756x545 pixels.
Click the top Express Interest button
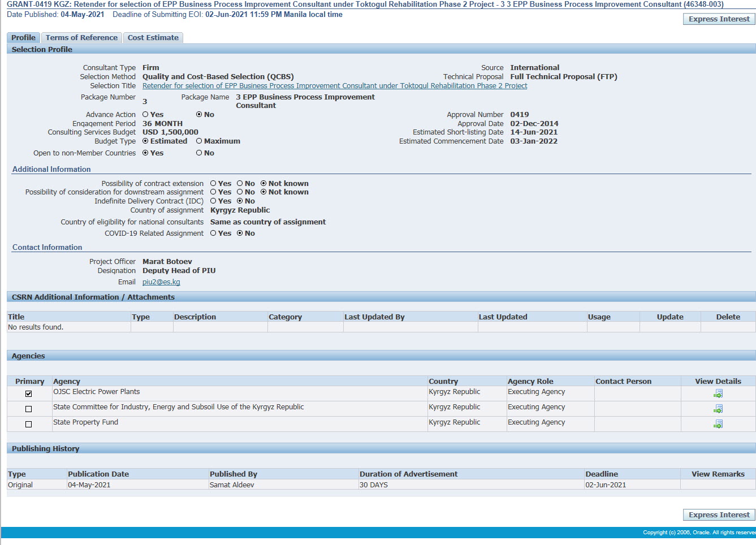click(x=719, y=19)
